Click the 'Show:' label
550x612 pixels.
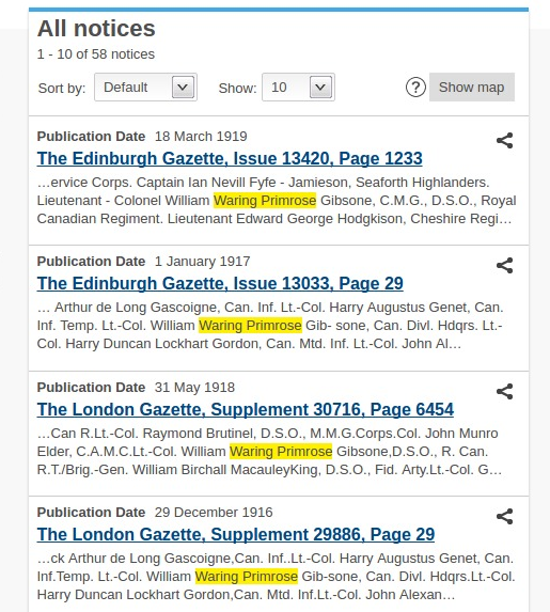237,88
